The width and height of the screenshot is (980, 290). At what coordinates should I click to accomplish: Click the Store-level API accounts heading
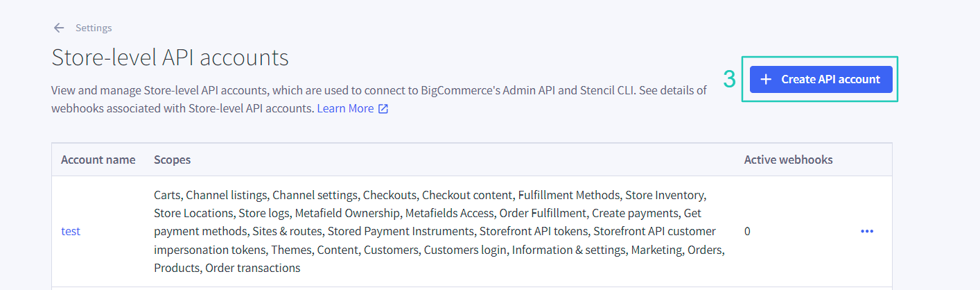[170, 58]
